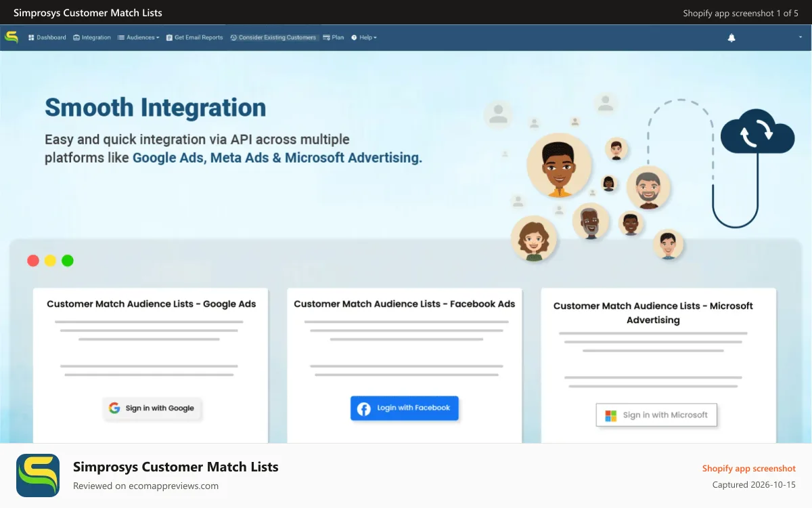
Task: Expand the Audiences dropdown menu
Action: (139, 38)
